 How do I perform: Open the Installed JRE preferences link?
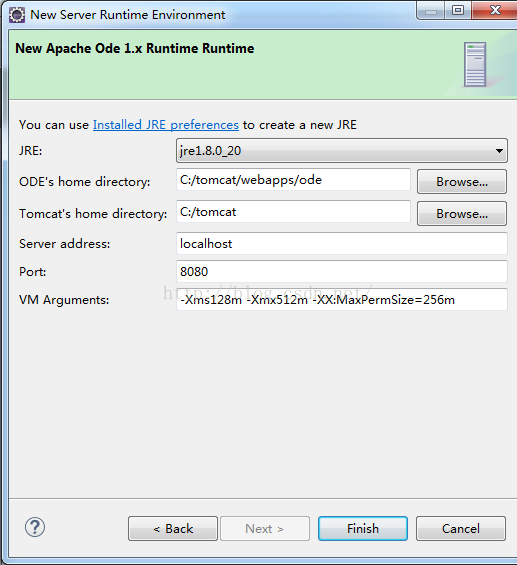166,125
